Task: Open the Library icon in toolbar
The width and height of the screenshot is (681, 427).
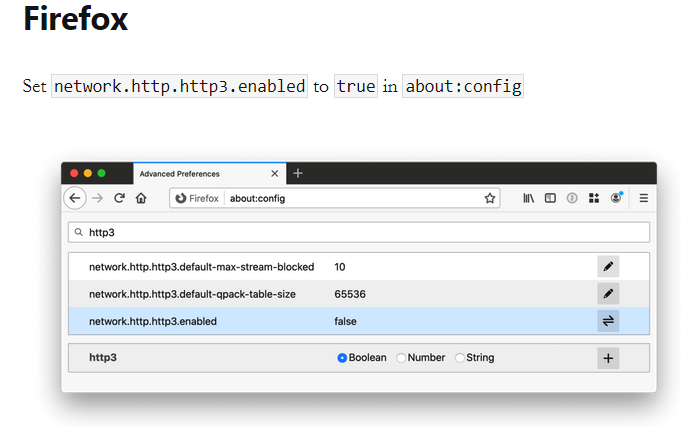Action: (528, 198)
